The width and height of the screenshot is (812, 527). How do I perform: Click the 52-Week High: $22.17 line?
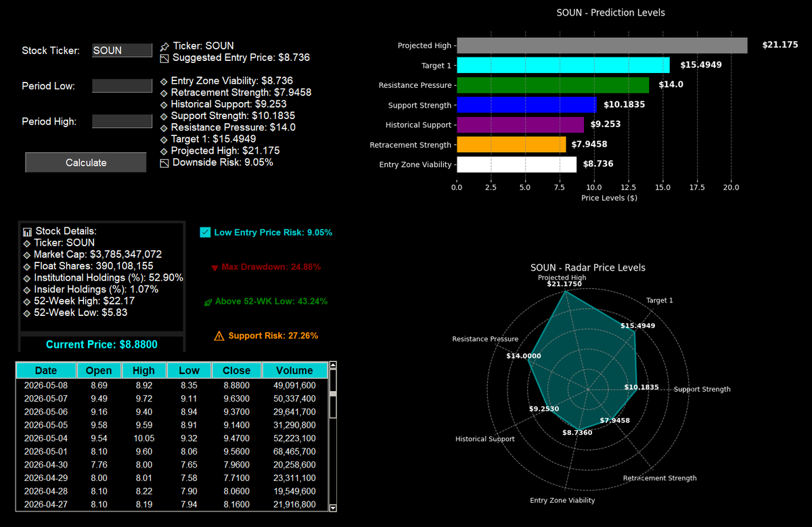point(81,301)
